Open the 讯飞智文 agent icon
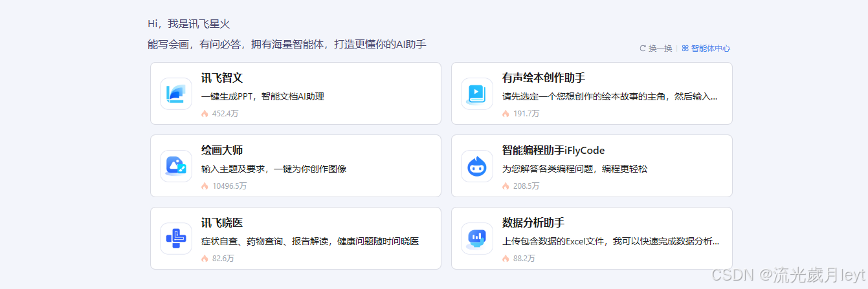Image resolution: width=868 pixels, height=289 pixels. (x=176, y=94)
